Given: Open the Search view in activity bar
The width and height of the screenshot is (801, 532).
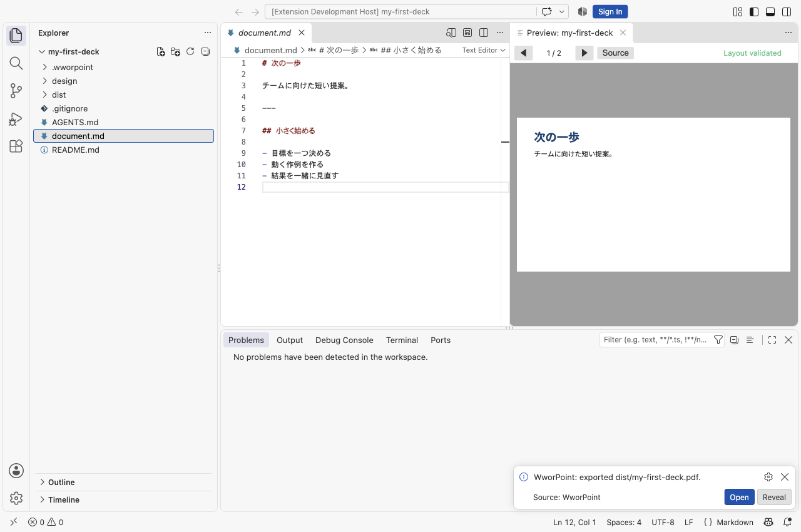Looking at the screenshot, I should point(16,63).
